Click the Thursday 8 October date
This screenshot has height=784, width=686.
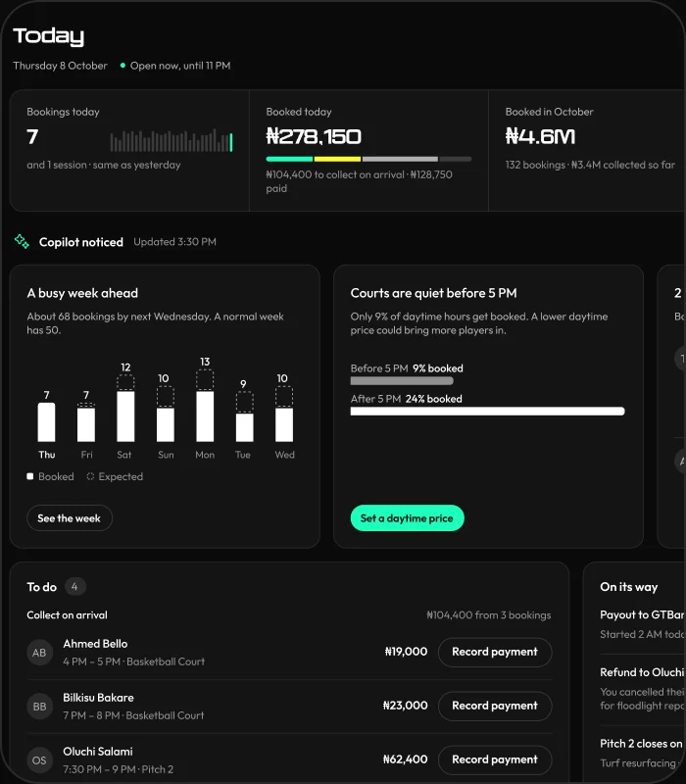point(60,66)
